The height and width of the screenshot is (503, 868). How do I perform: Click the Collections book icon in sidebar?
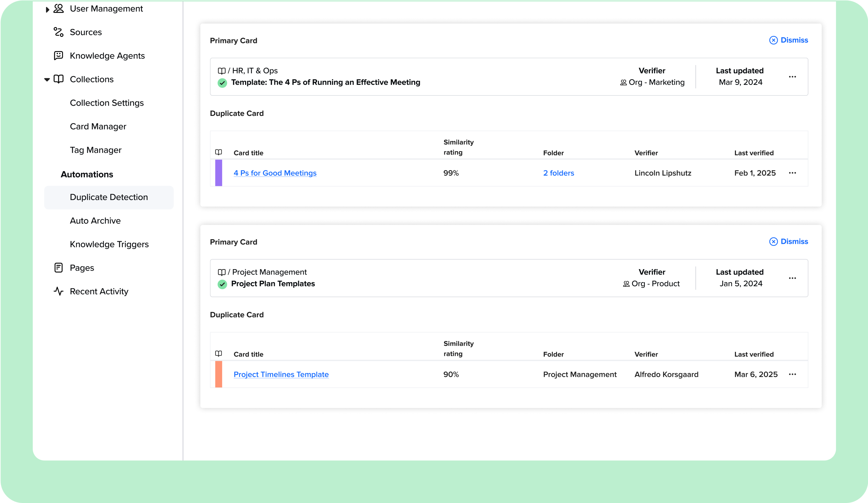tap(58, 79)
